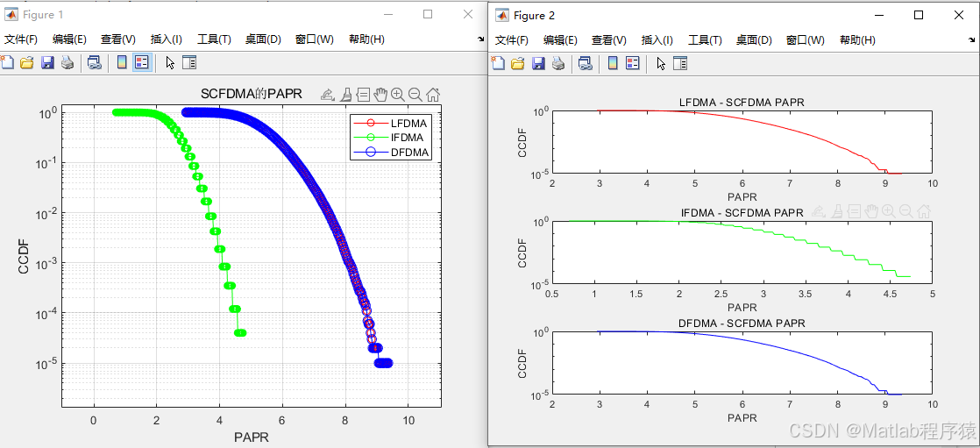Open the 工具(T) menu in Figure 1
980x448 pixels.
215,39
